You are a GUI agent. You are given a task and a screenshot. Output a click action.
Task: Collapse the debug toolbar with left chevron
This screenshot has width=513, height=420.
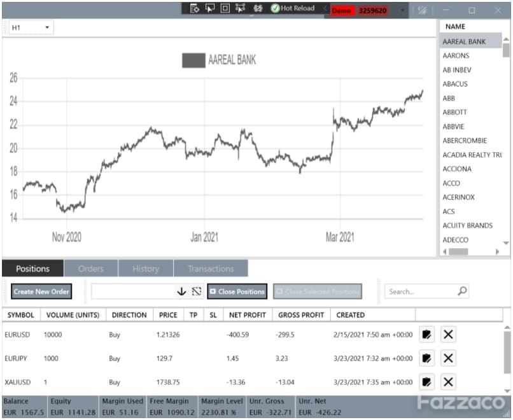point(325,8)
